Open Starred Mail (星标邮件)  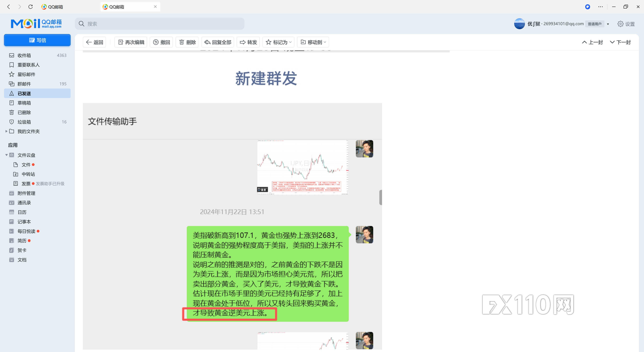[37, 74]
